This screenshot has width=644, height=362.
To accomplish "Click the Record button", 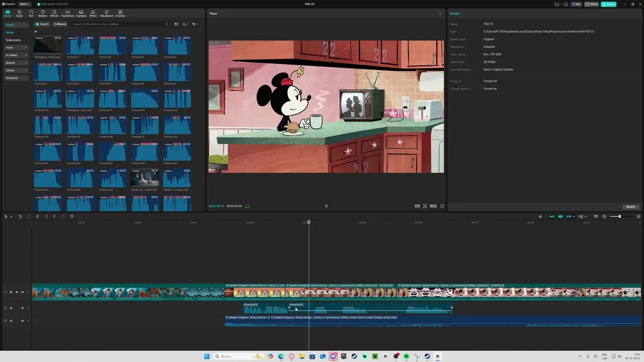I will pyautogui.click(x=60, y=24).
